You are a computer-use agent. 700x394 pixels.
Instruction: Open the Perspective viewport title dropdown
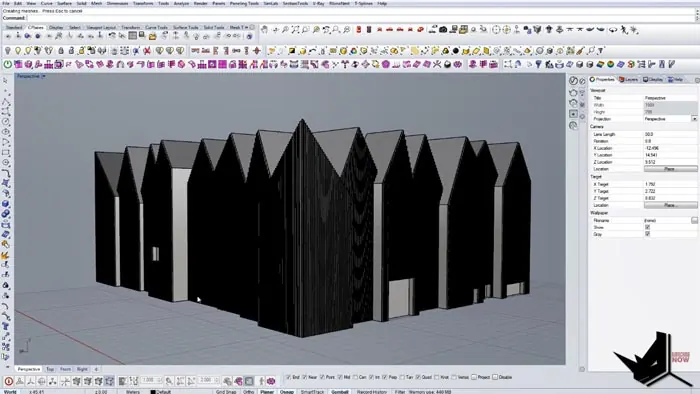(x=43, y=76)
